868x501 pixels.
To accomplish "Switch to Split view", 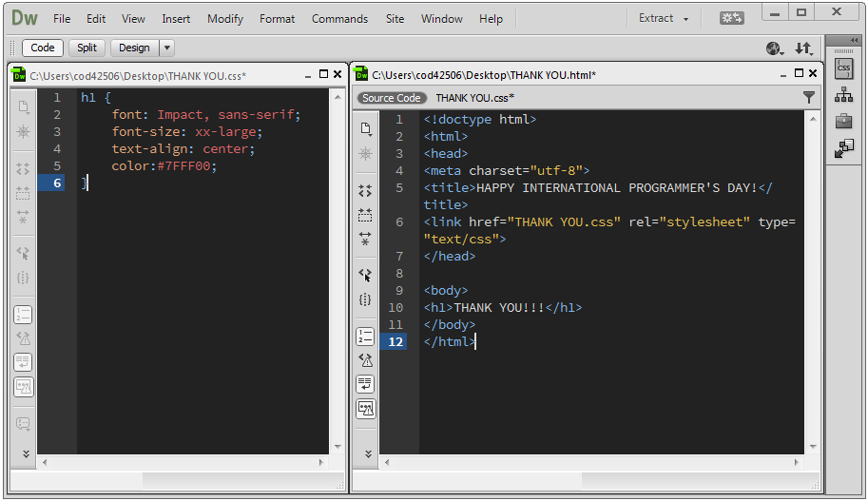I will [x=87, y=48].
